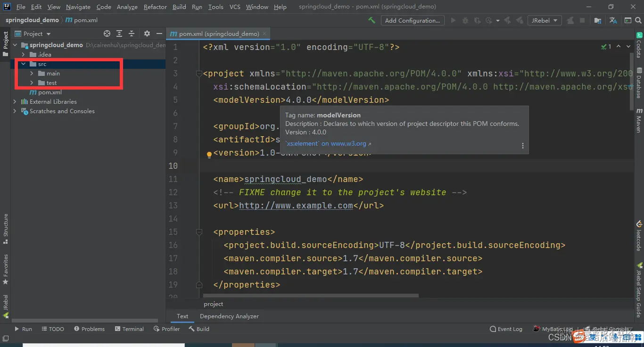Screen dimensions: 644x347
Task: Expand External Libraries node
Action: click(x=15, y=102)
